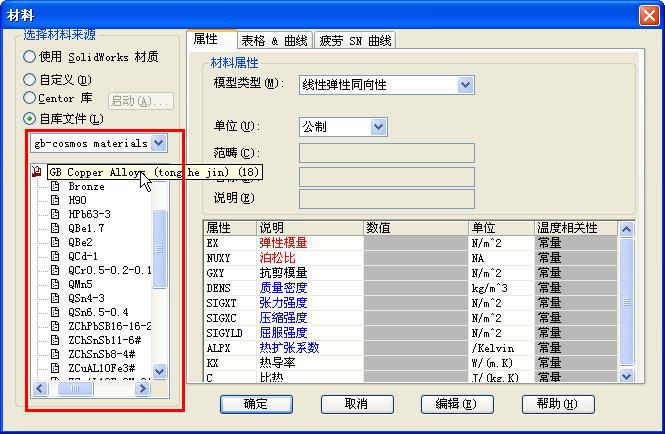Click the 弹性模量 EX value cell
This screenshot has width=665, height=434.
tap(416, 243)
